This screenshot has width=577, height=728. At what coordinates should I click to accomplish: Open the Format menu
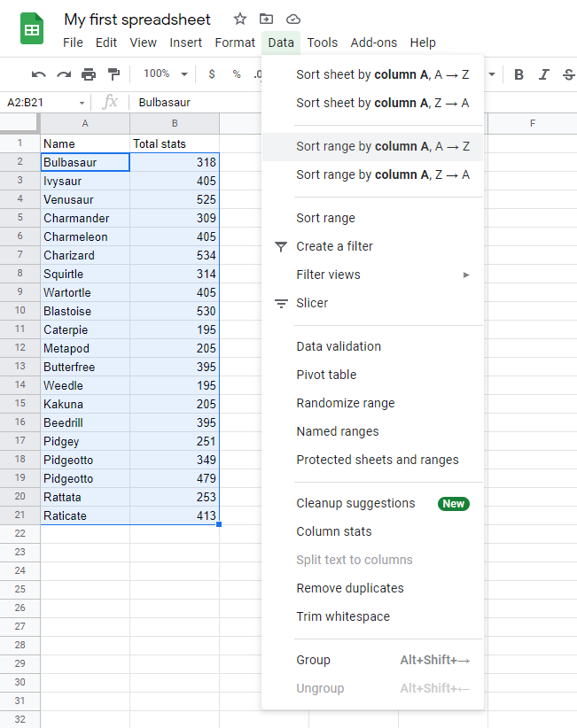point(235,43)
